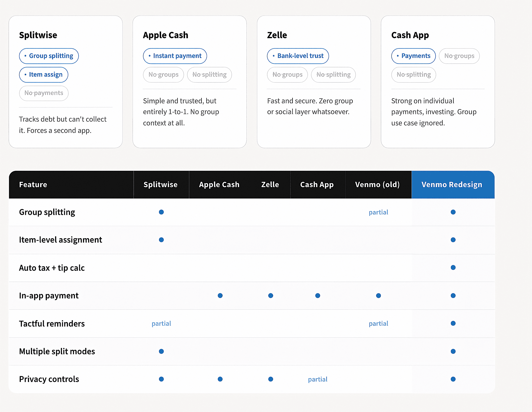
Task: Click Venmo (old) Group splitting partial label
Action: click(x=378, y=212)
